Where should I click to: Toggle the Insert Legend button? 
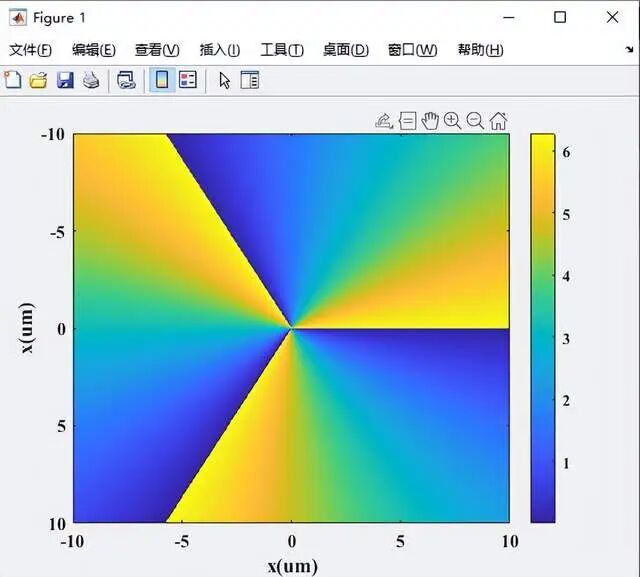[187, 80]
